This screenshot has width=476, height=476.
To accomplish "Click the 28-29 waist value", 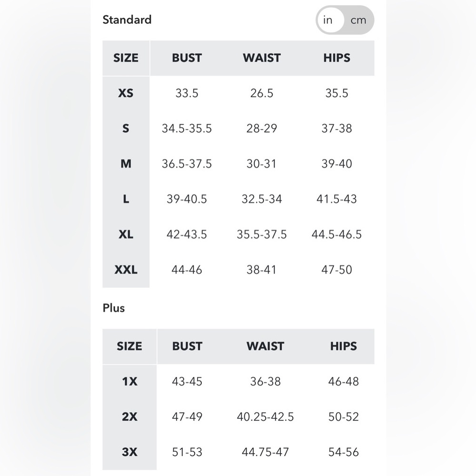I will 262,129.
